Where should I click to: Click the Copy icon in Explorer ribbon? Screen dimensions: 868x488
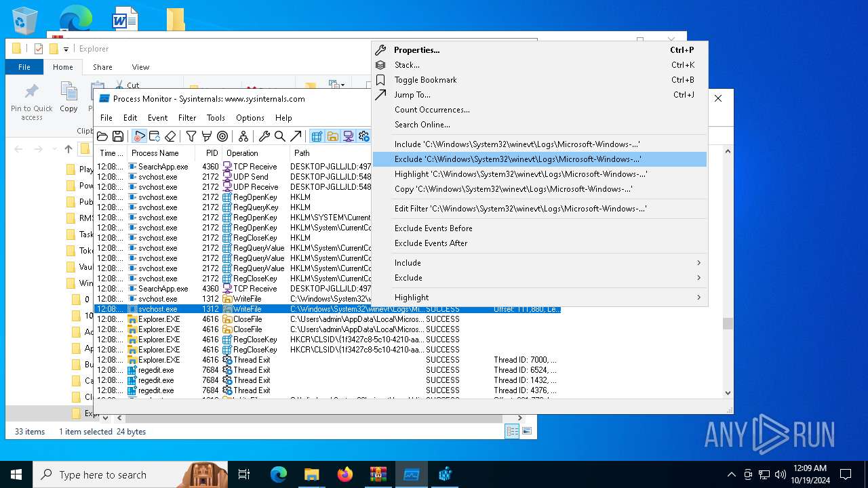[68, 98]
